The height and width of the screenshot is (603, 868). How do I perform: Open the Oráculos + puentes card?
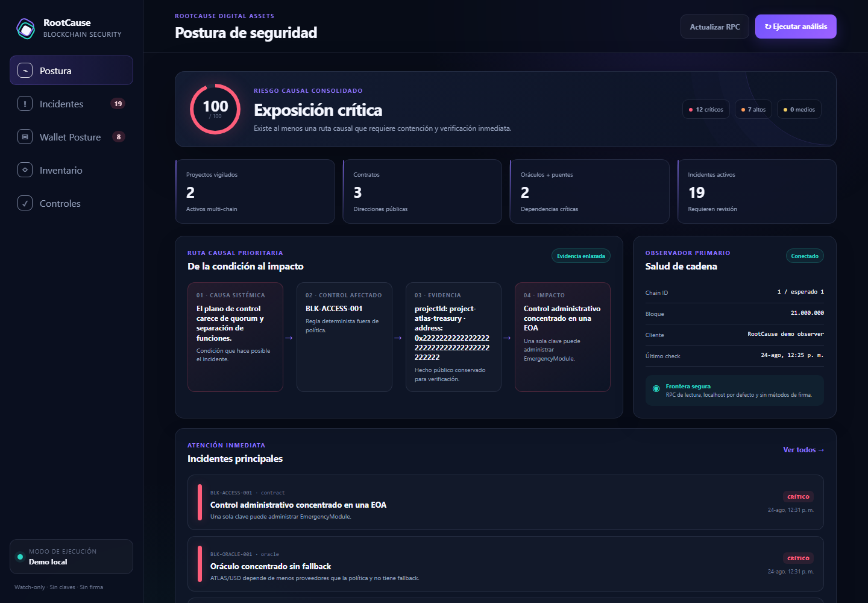pos(590,191)
